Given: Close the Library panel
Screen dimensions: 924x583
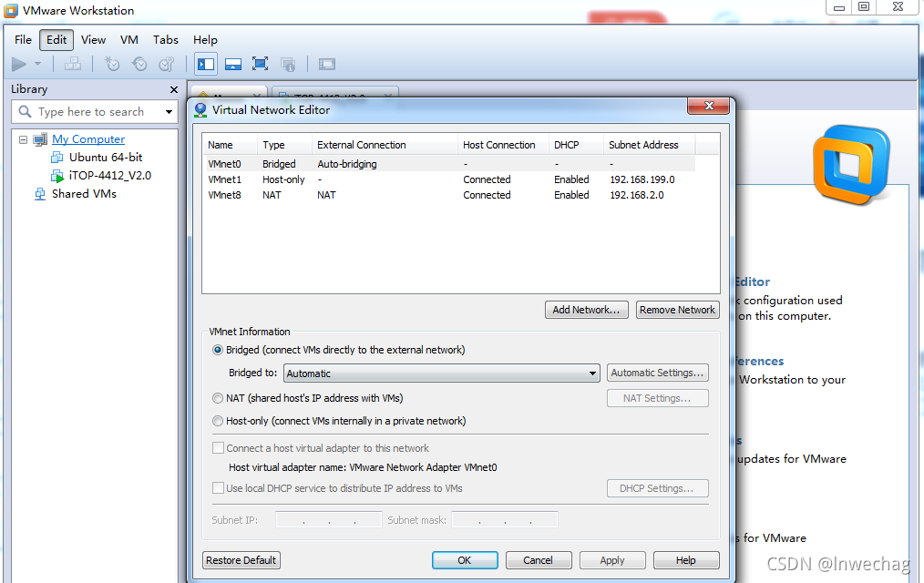Looking at the screenshot, I should click(x=174, y=89).
